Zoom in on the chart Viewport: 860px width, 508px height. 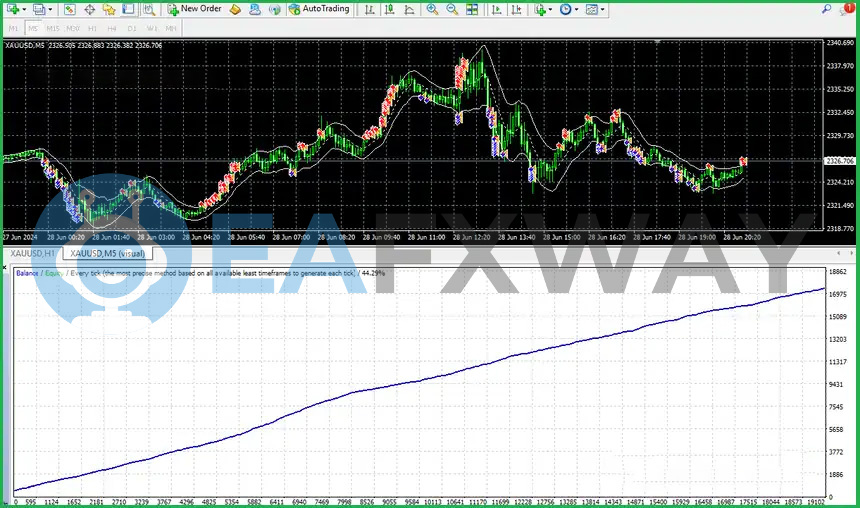[432, 9]
